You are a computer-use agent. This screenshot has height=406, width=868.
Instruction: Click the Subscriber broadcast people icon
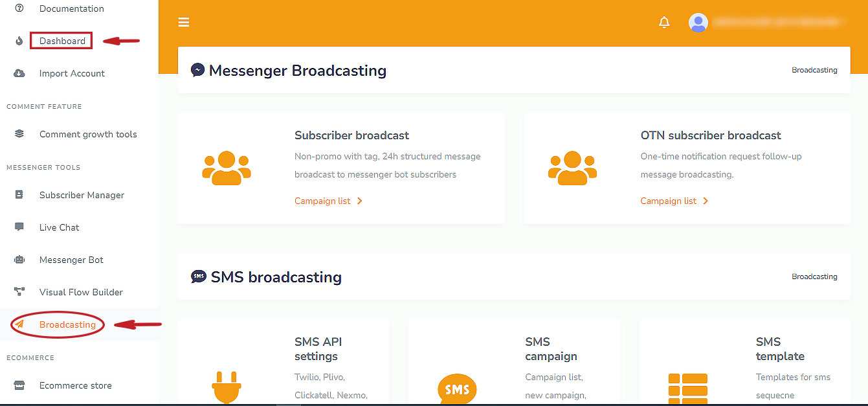pyautogui.click(x=226, y=168)
